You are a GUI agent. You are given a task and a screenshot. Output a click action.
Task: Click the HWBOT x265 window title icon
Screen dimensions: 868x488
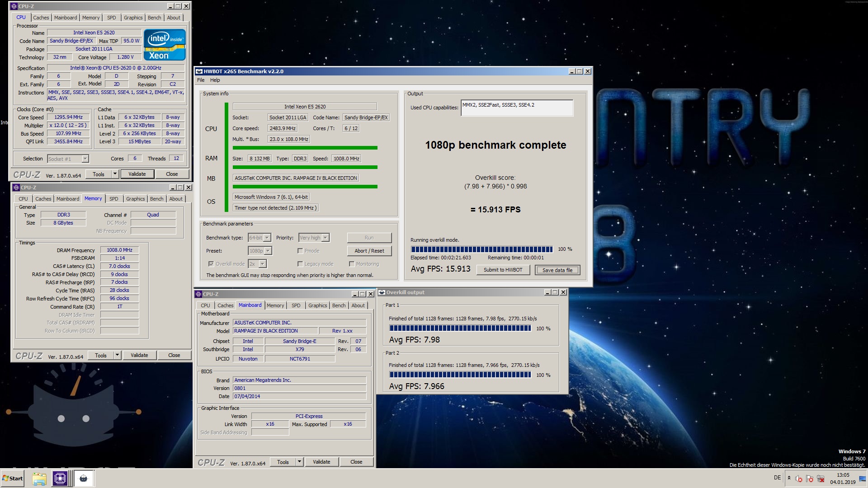[199, 71]
